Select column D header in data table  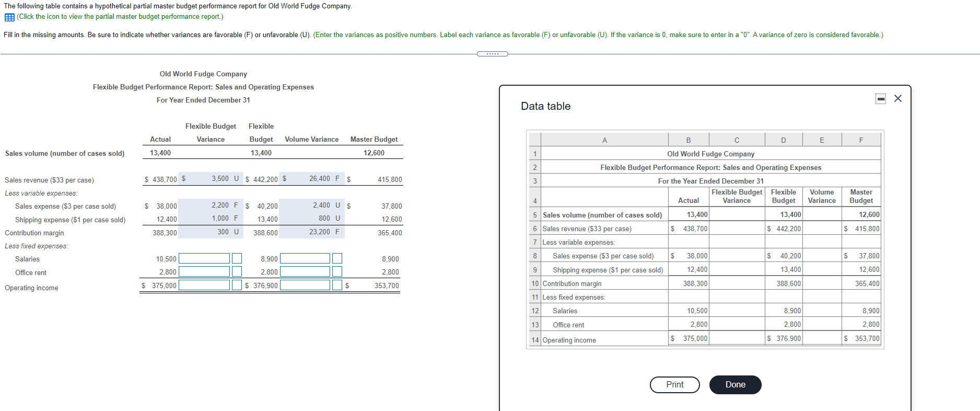tap(783, 140)
